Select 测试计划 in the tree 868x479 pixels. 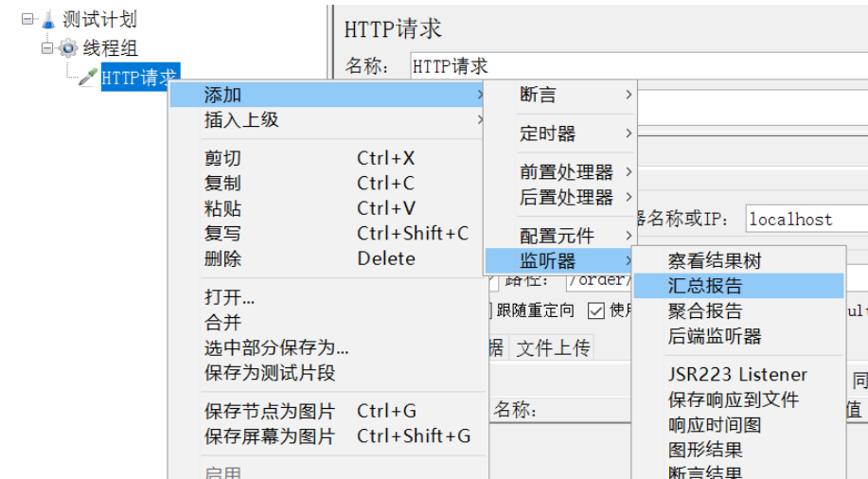click(x=99, y=20)
